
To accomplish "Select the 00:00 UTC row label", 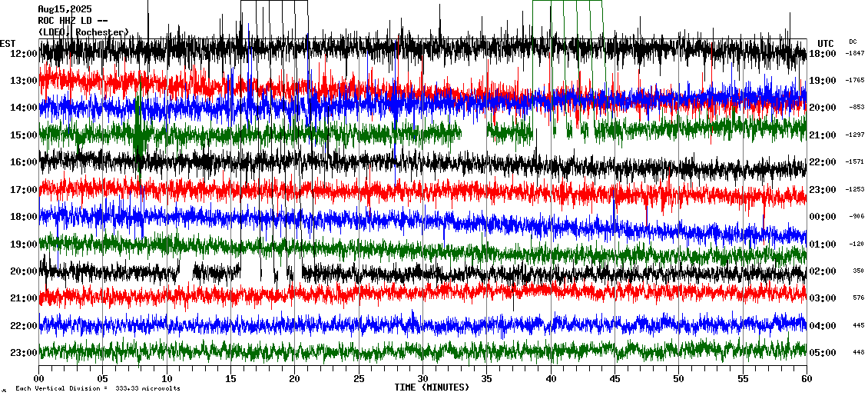I will (823, 217).
